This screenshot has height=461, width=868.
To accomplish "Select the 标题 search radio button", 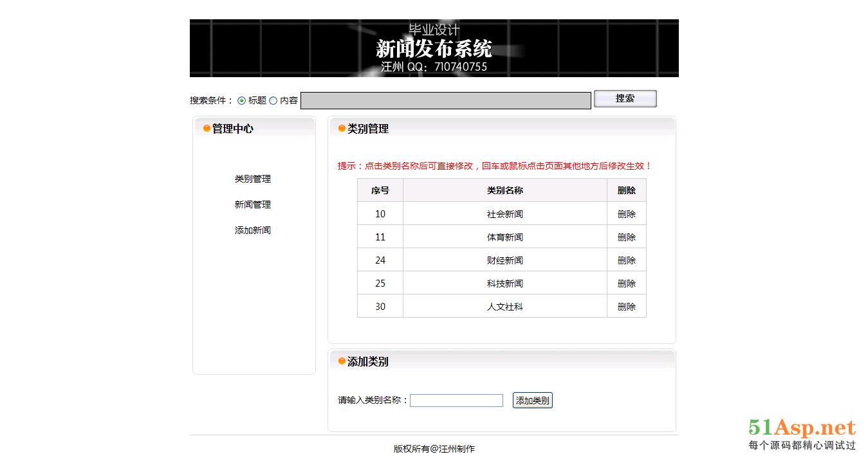I will (x=242, y=100).
